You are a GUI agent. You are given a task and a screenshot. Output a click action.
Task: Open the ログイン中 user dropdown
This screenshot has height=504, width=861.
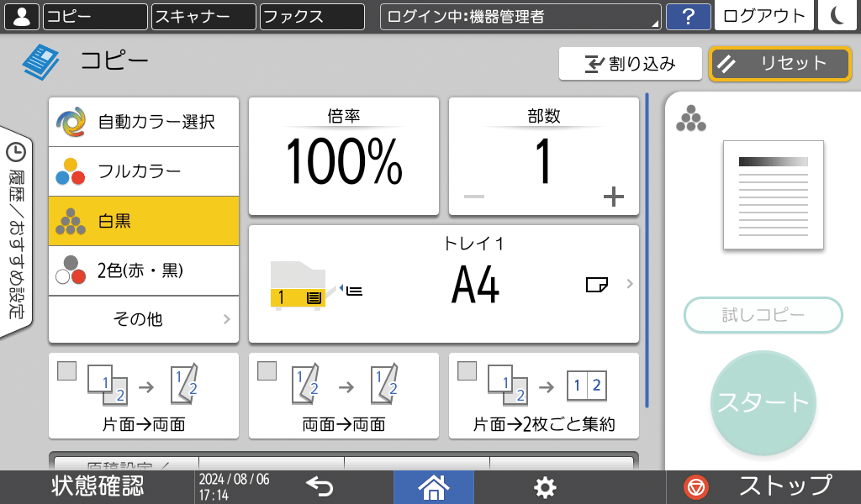519,16
